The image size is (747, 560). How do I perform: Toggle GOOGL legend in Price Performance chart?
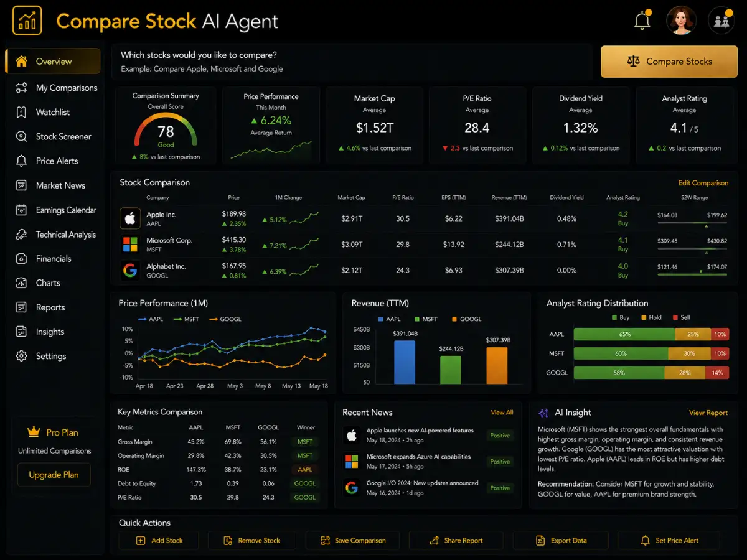225,319
